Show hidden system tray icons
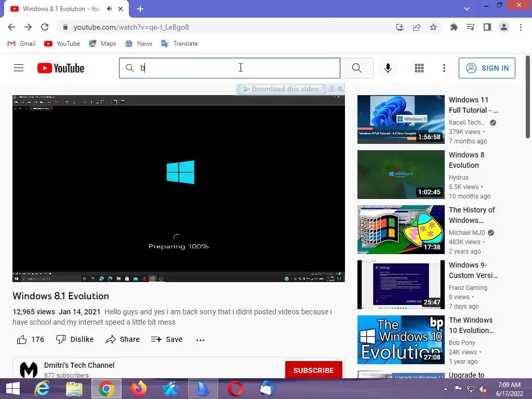Image resolution: width=532 pixels, height=399 pixels. 445,389
